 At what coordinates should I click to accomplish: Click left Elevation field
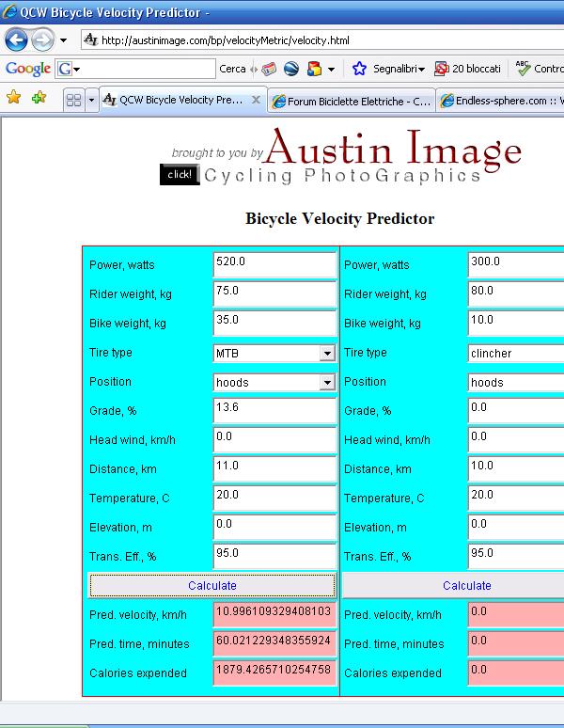(x=274, y=528)
